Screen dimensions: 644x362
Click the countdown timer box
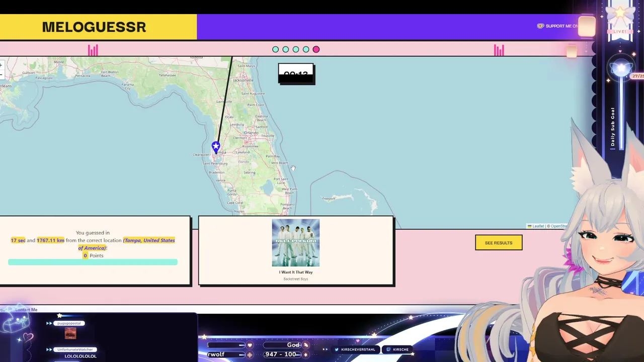point(296,74)
